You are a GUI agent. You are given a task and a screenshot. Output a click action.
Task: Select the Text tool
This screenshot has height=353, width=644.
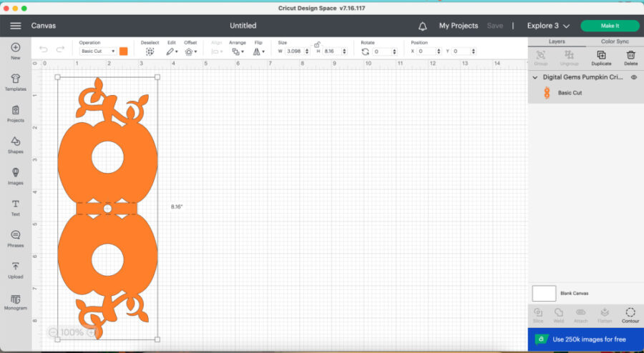[x=15, y=207]
